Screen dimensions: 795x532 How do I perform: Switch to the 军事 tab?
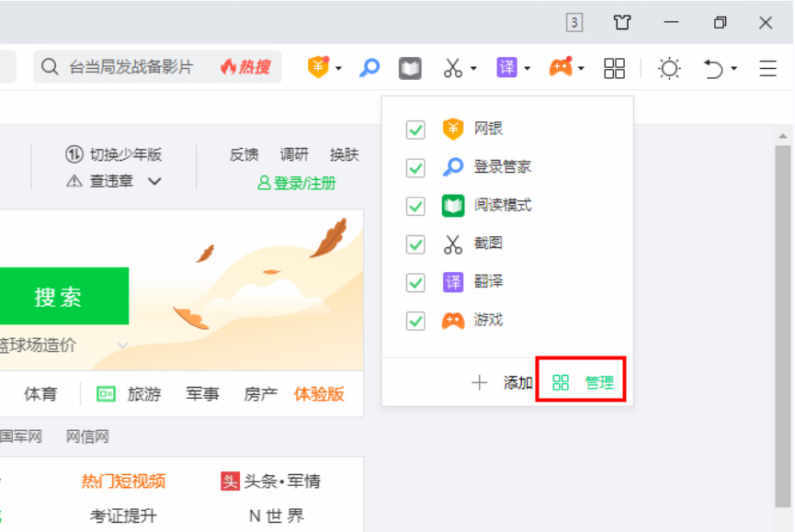click(202, 393)
